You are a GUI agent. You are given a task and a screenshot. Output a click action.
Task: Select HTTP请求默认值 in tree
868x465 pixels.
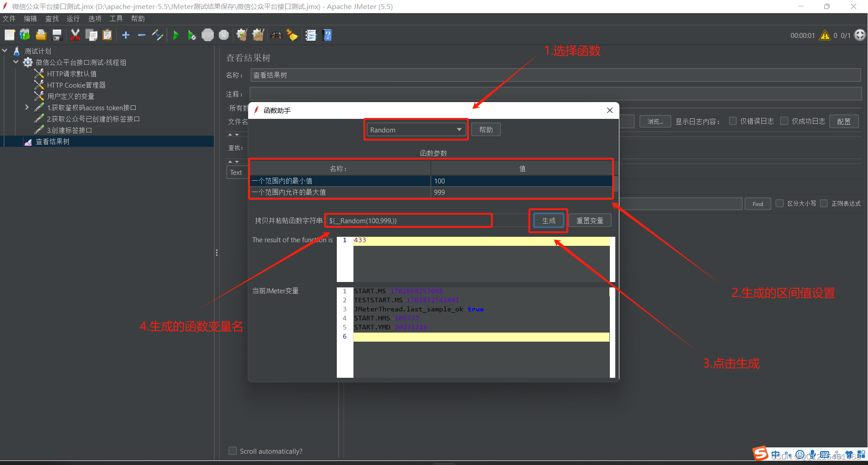click(72, 74)
